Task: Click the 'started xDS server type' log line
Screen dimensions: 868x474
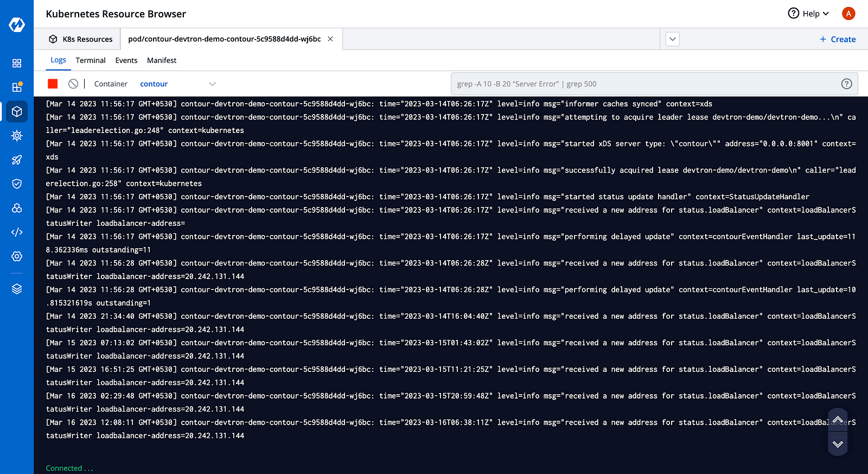Action: coord(451,150)
